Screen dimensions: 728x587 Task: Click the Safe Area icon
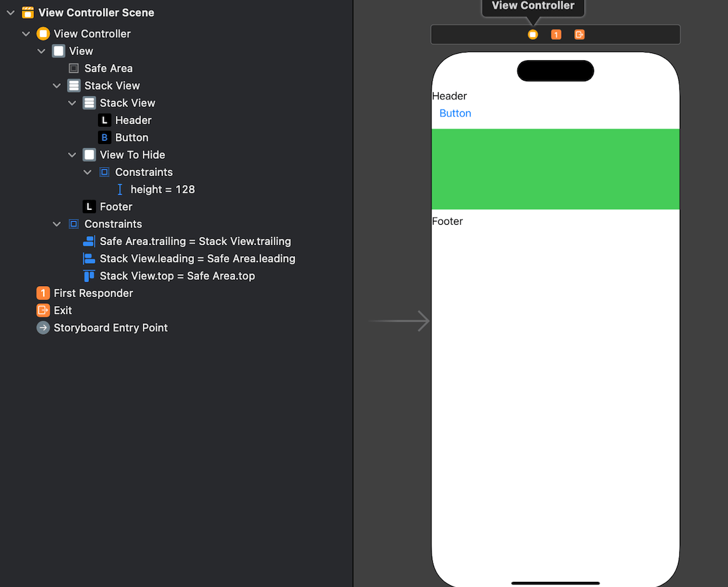click(x=74, y=68)
